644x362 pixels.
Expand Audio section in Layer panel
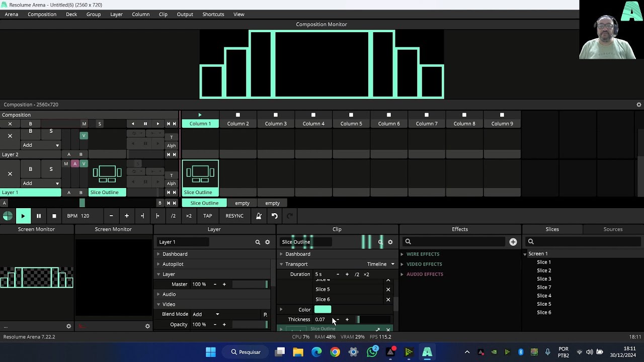click(x=158, y=294)
